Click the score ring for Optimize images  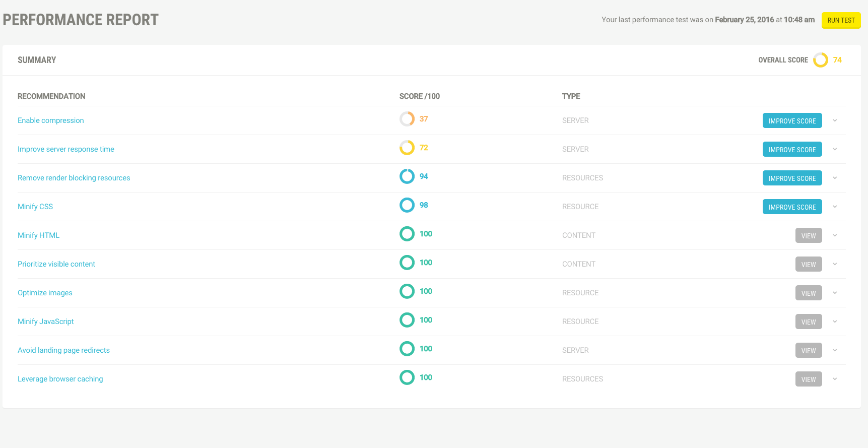(x=407, y=291)
